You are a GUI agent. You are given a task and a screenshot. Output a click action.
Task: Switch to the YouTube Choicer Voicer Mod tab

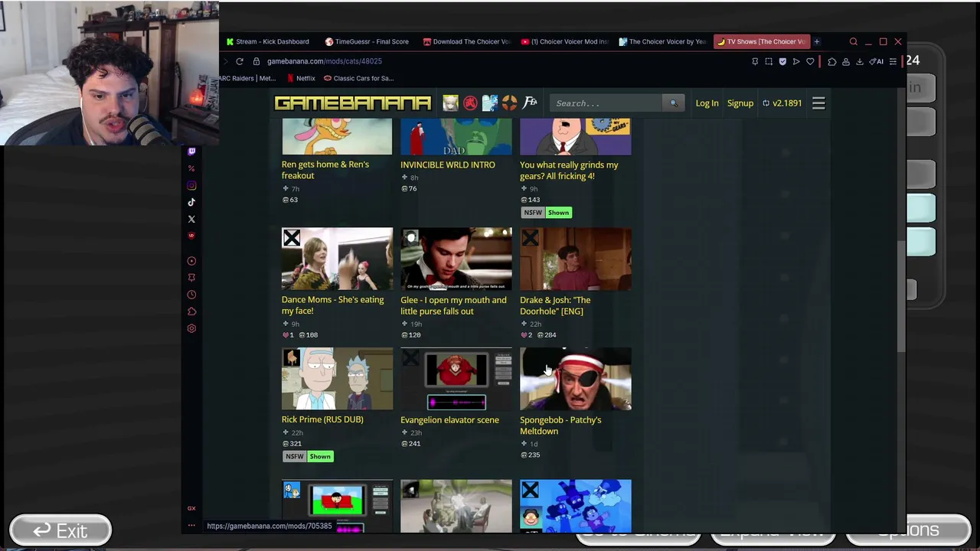click(564, 41)
